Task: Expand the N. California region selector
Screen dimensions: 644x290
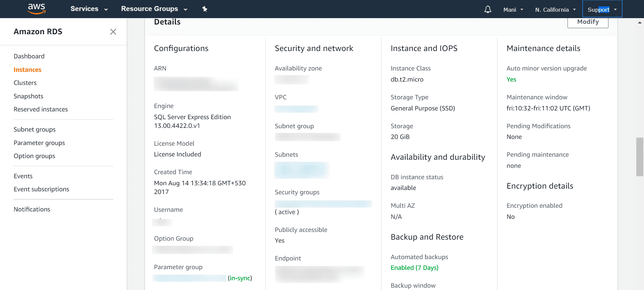Action: tap(555, 10)
